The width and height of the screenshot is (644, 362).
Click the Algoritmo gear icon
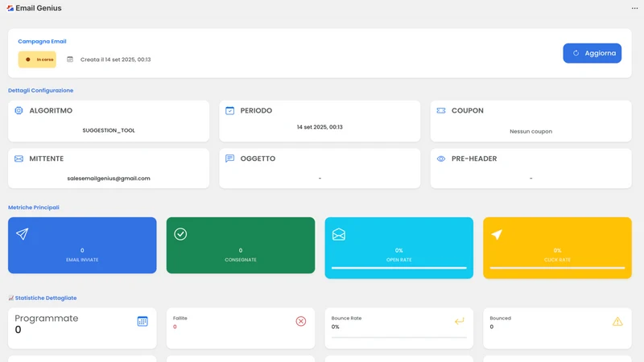tap(19, 110)
